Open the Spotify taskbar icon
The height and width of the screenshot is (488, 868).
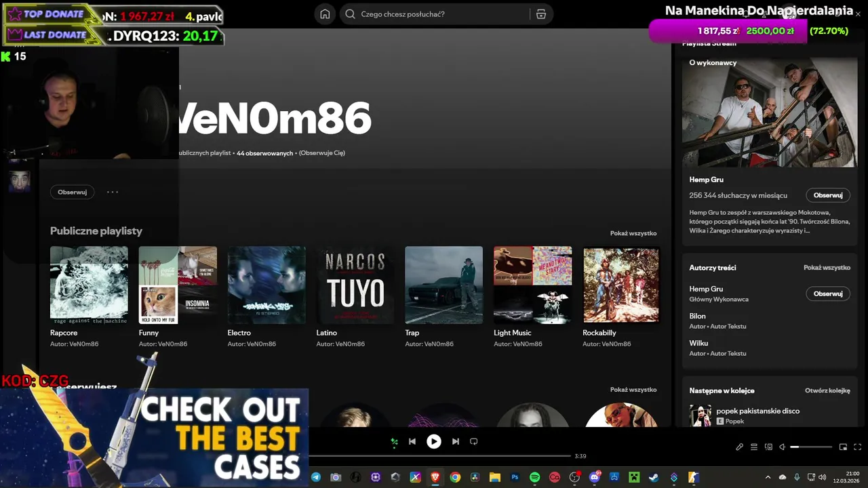[534, 477]
